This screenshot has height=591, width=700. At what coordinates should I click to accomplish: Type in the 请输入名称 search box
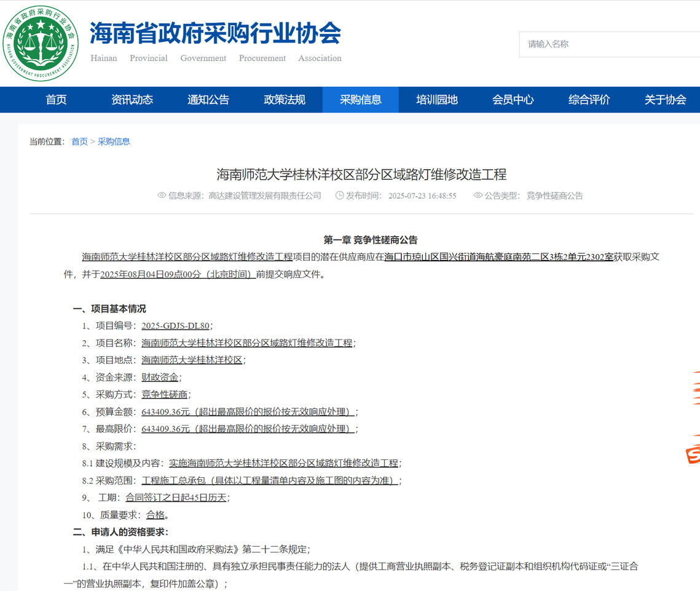608,44
